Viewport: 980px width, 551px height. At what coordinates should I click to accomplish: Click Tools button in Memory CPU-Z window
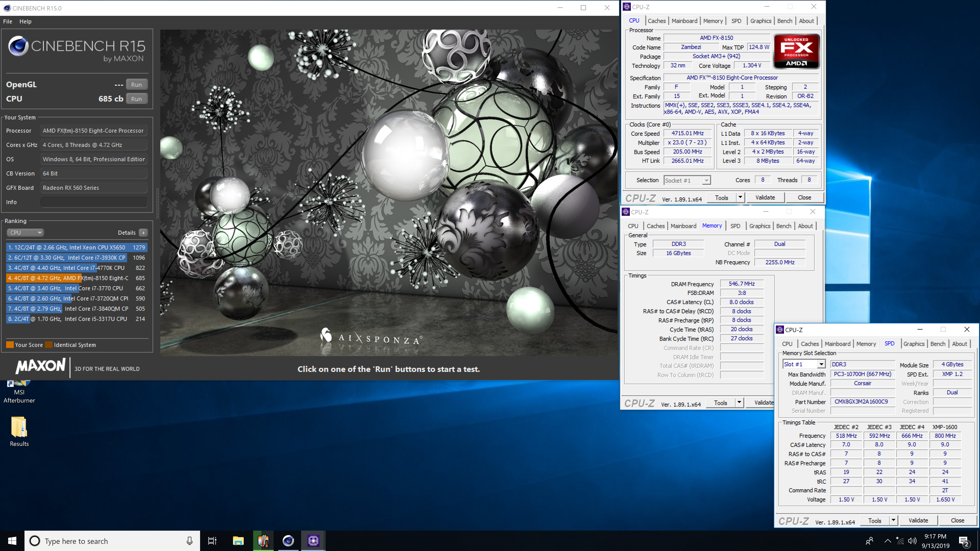720,403
